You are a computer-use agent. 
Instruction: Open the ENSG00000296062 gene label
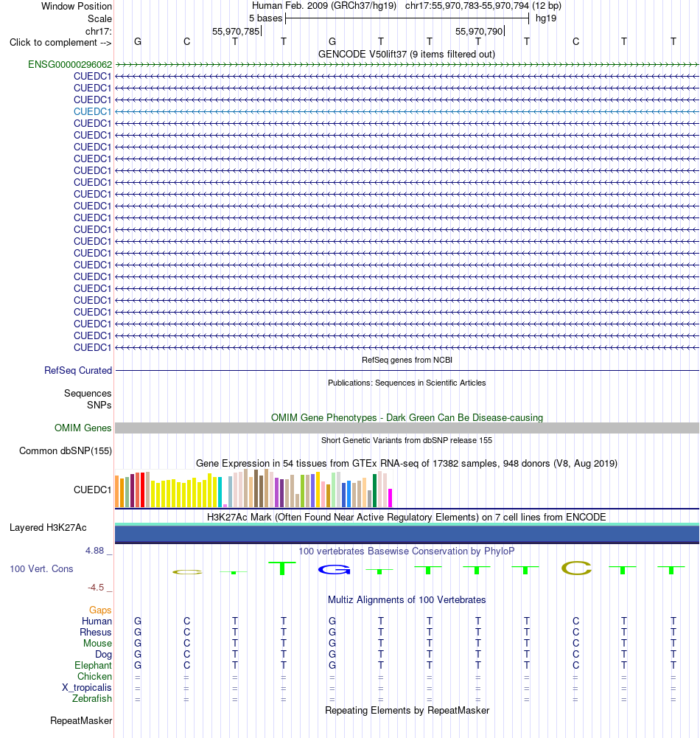click(70, 64)
